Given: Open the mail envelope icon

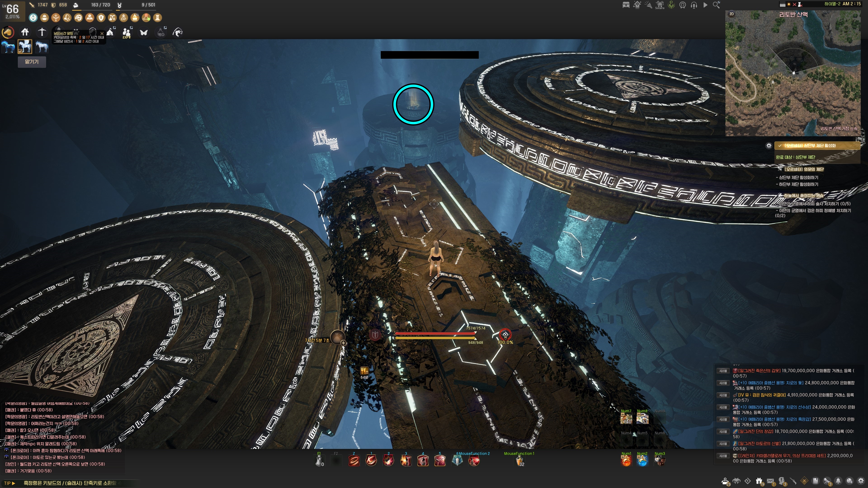Looking at the screenshot, I should click(x=770, y=481).
